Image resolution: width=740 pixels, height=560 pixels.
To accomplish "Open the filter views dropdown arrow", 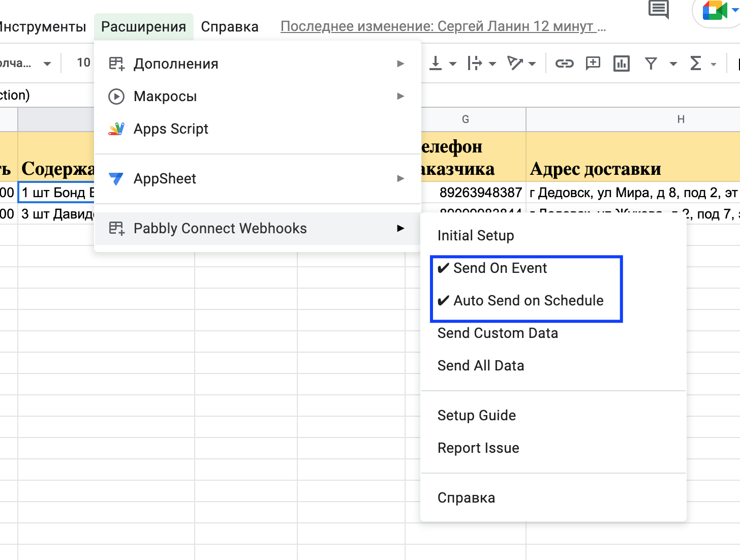I will click(x=673, y=64).
